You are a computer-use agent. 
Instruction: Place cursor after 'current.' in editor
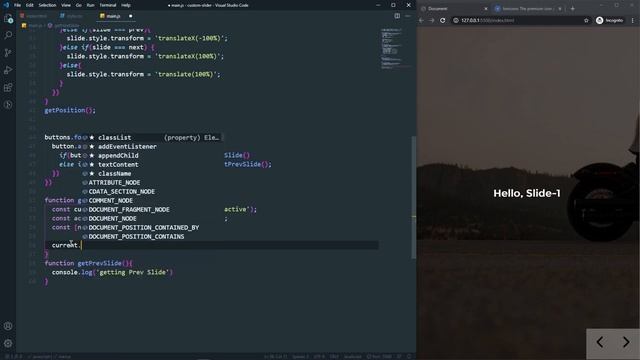pyautogui.click(x=81, y=245)
